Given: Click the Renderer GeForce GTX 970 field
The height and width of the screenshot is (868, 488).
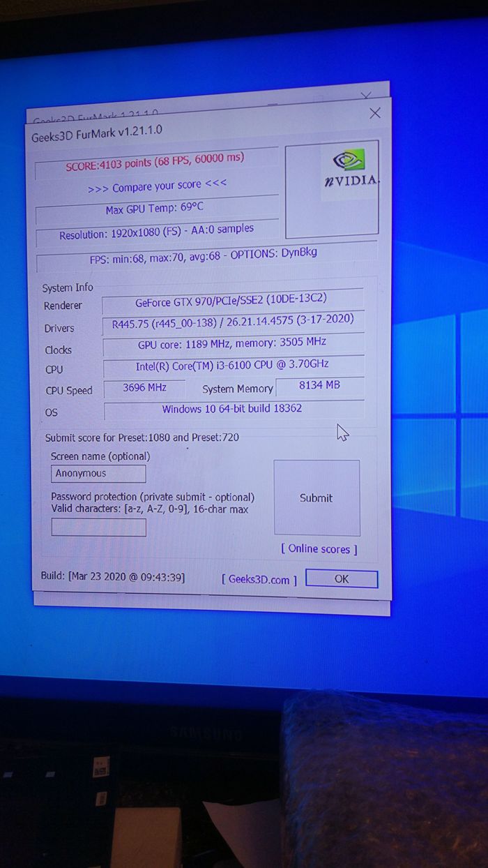Looking at the screenshot, I should tap(232, 301).
